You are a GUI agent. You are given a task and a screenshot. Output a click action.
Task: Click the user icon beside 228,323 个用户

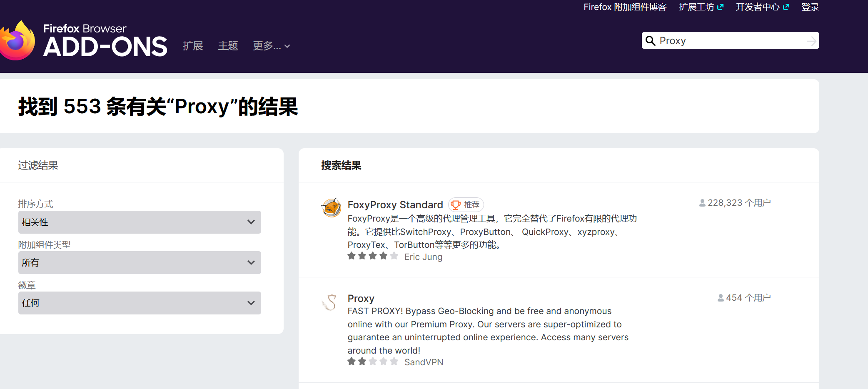[702, 203]
